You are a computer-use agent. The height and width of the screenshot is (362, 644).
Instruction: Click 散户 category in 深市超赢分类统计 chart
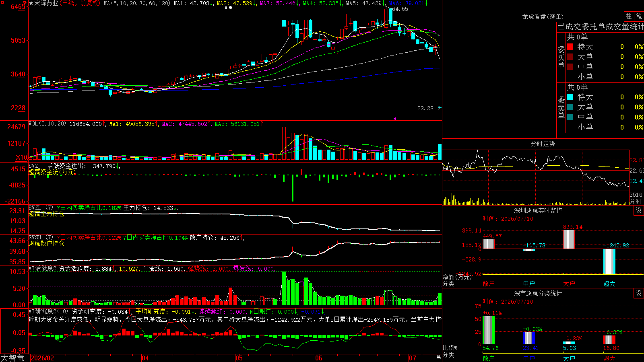(489, 358)
